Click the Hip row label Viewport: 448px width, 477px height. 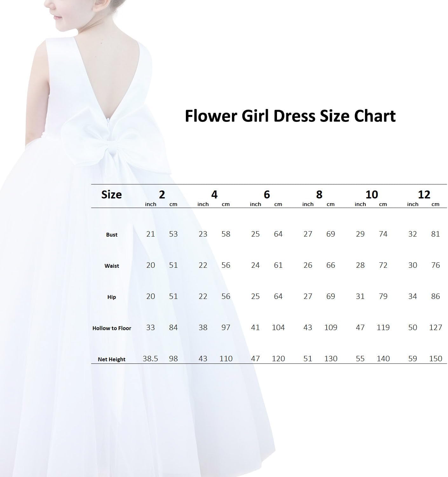click(x=112, y=297)
